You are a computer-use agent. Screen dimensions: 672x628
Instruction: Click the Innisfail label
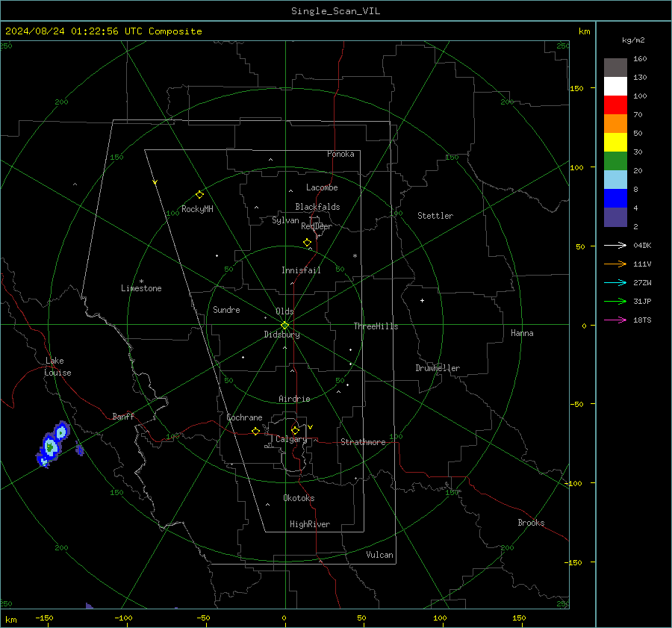pyautogui.click(x=301, y=270)
